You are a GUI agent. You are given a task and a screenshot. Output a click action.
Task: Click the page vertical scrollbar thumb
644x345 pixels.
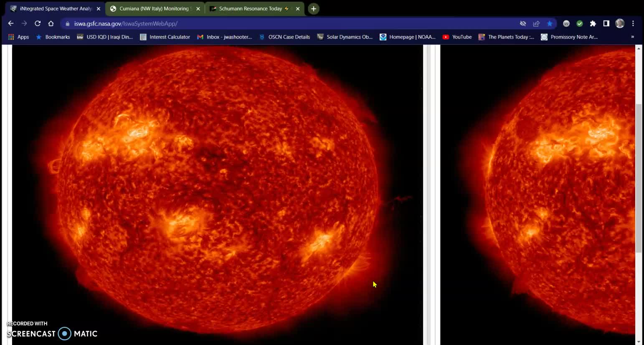639,178
